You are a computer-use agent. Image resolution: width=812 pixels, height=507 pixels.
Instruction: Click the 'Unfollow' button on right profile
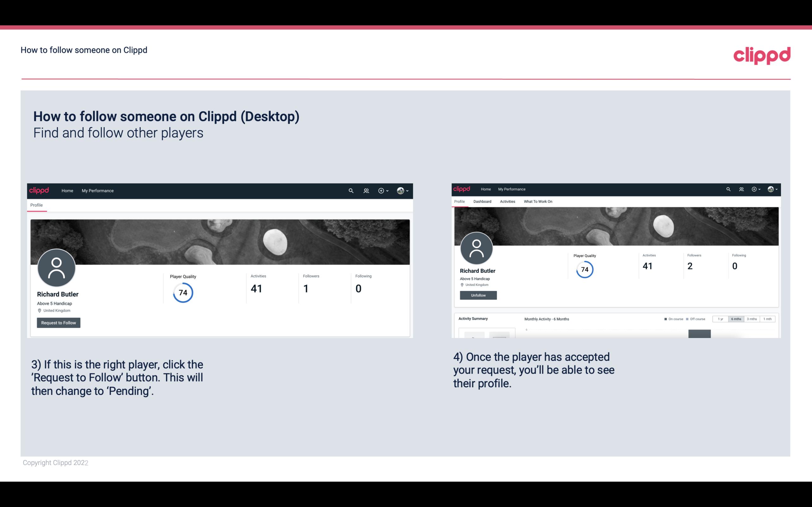point(478,295)
